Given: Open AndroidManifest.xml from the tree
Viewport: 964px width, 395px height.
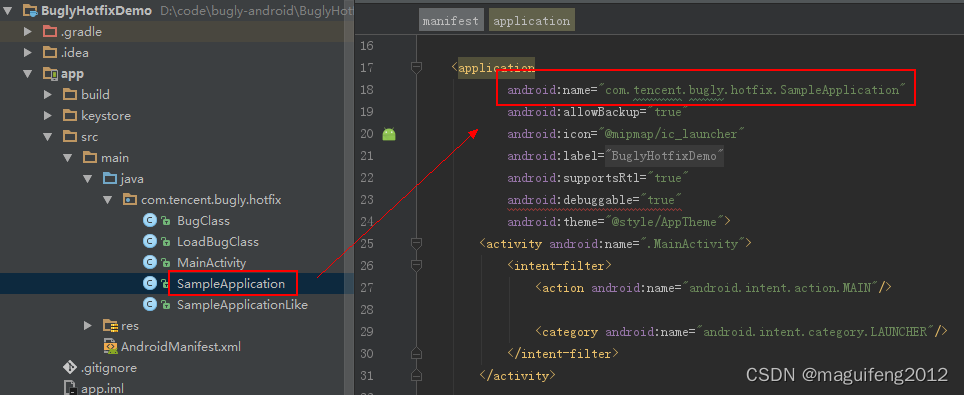Looking at the screenshot, I should 181,346.
